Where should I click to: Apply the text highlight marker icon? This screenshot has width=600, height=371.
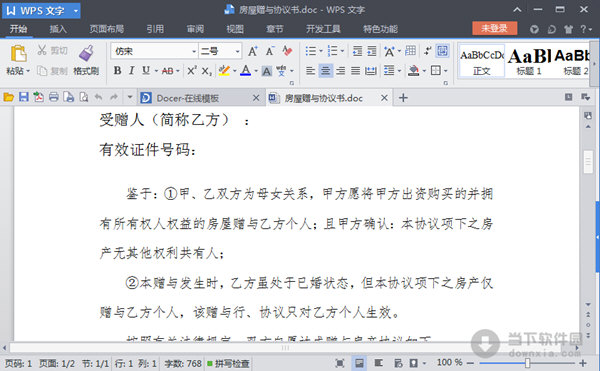[224, 71]
